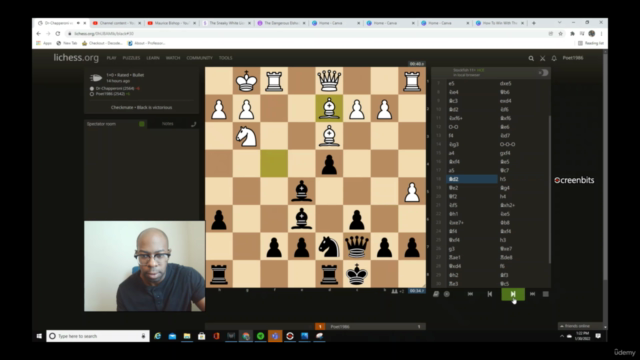This screenshot has height=360, width=640.
Task: Open the Chrome profile avatar
Action: tap(592, 33)
